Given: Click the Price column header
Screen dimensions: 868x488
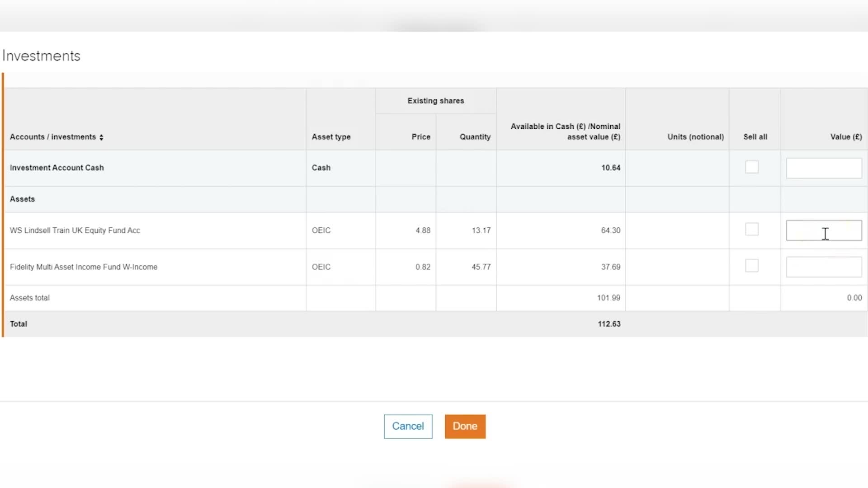Looking at the screenshot, I should pyautogui.click(x=420, y=137).
